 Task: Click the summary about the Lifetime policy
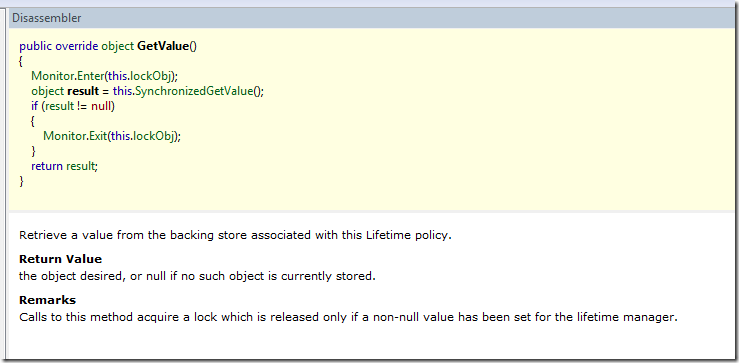(235, 235)
